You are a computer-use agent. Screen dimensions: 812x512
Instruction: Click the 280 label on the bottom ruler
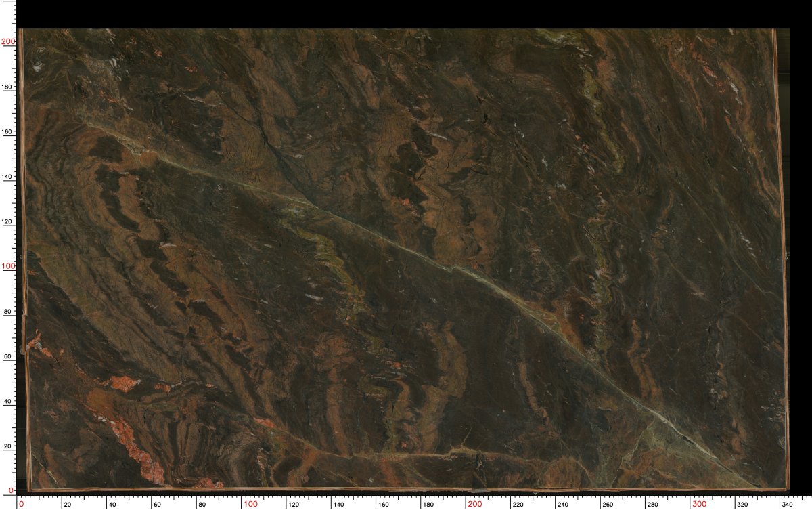[654, 505]
